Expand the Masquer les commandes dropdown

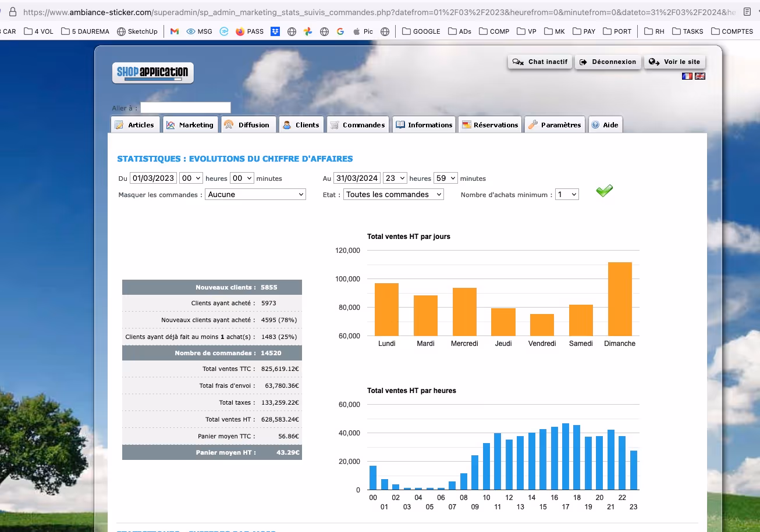pyautogui.click(x=255, y=194)
